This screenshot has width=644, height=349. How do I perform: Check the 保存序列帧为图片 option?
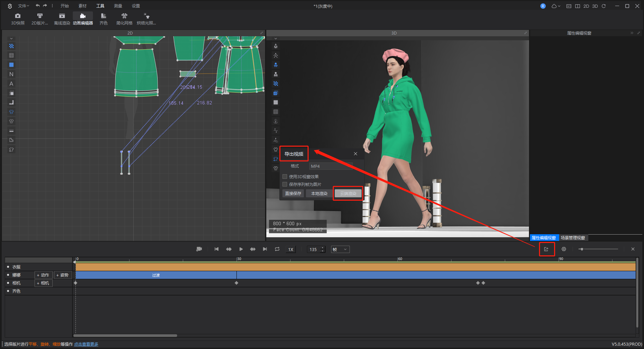285,184
